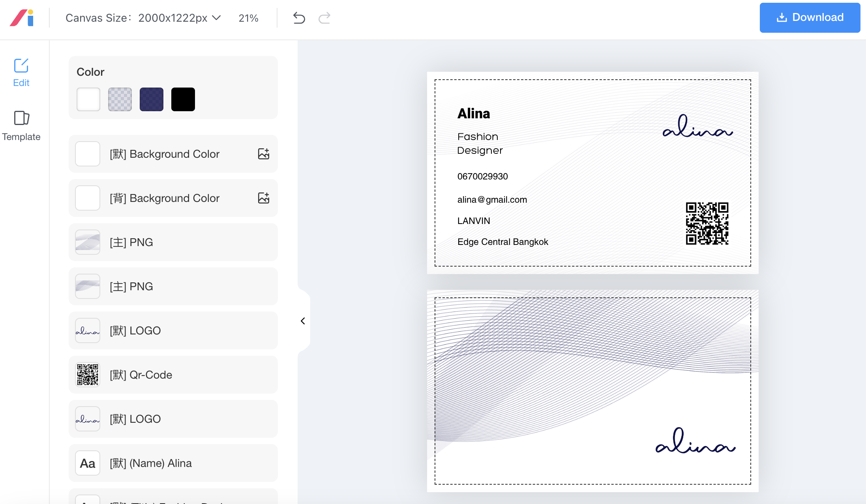Collapse the left panel with chevron arrow

303,321
